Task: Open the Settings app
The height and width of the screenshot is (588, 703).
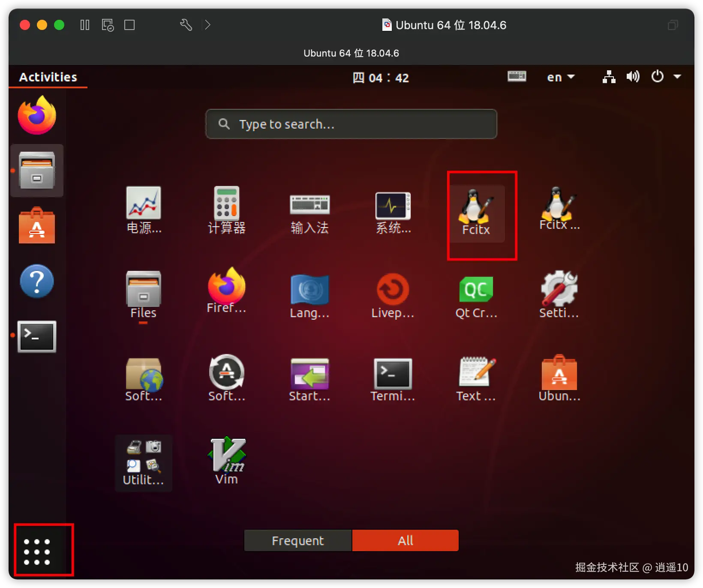Action: pyautogui.click(x=559, y=295)
